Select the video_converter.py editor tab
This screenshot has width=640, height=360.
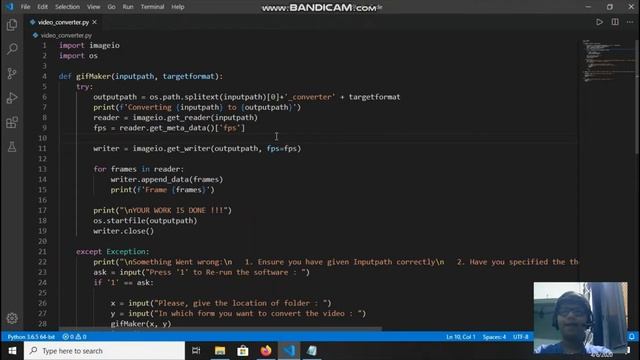63,22
